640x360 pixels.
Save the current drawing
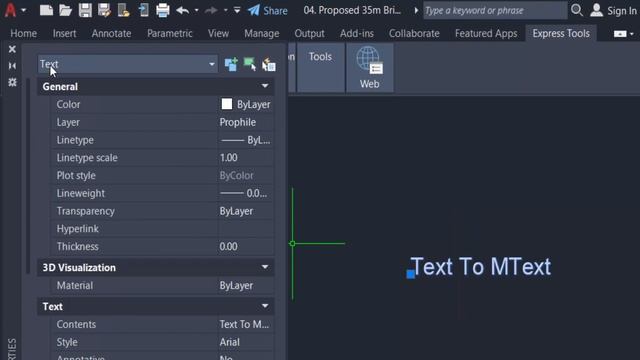(x=85, y=10)
